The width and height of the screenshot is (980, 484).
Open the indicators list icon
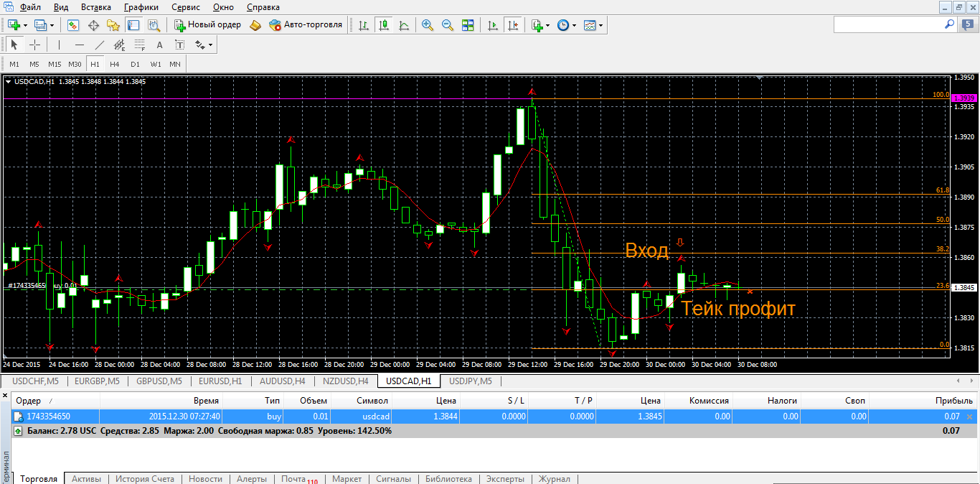click(537, 25)
